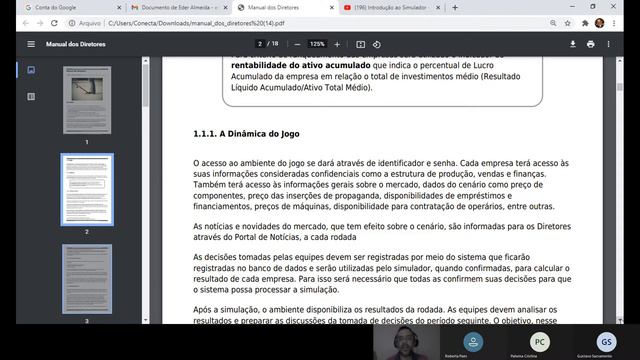Select page 3 thumbnail
Viewport: 640px width, 360px height.
tap(87, 279)
